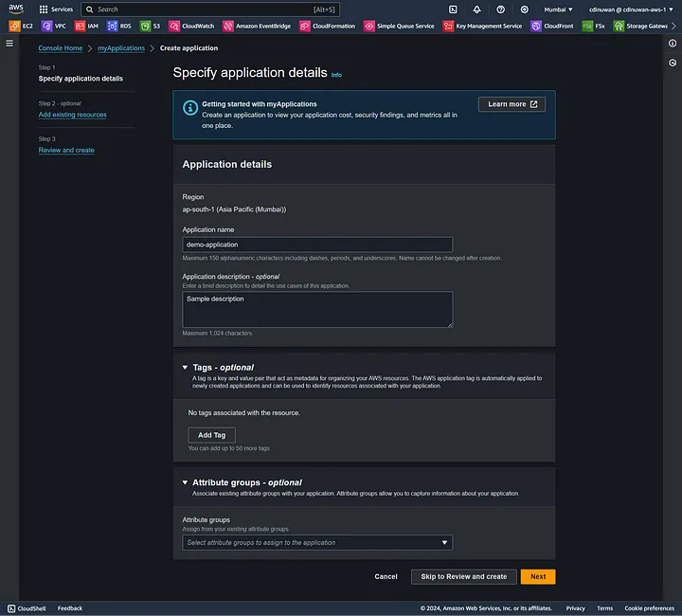Viewport: 682px width, 616px height.
Task: Click the Add Tag button
Action: click(x=212, y=435)
